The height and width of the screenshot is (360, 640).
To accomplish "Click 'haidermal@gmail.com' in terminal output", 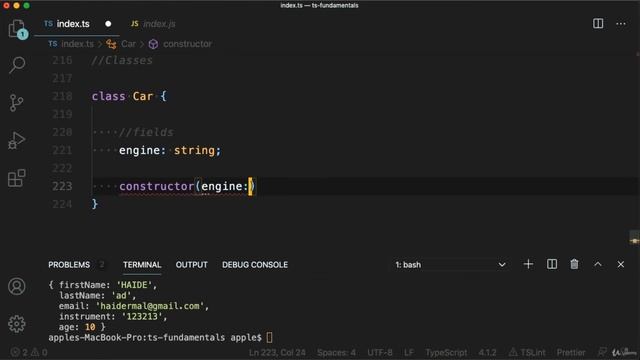I will 150,306.
